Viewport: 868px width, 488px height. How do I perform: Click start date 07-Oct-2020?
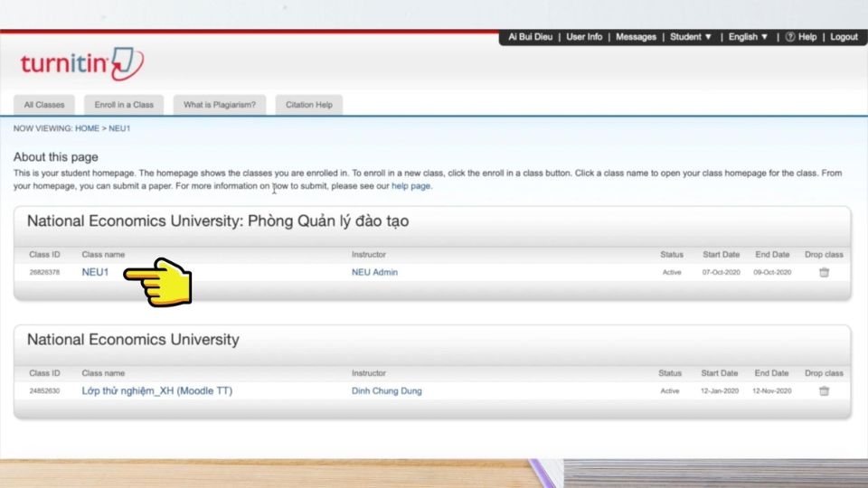coord(721,272)
